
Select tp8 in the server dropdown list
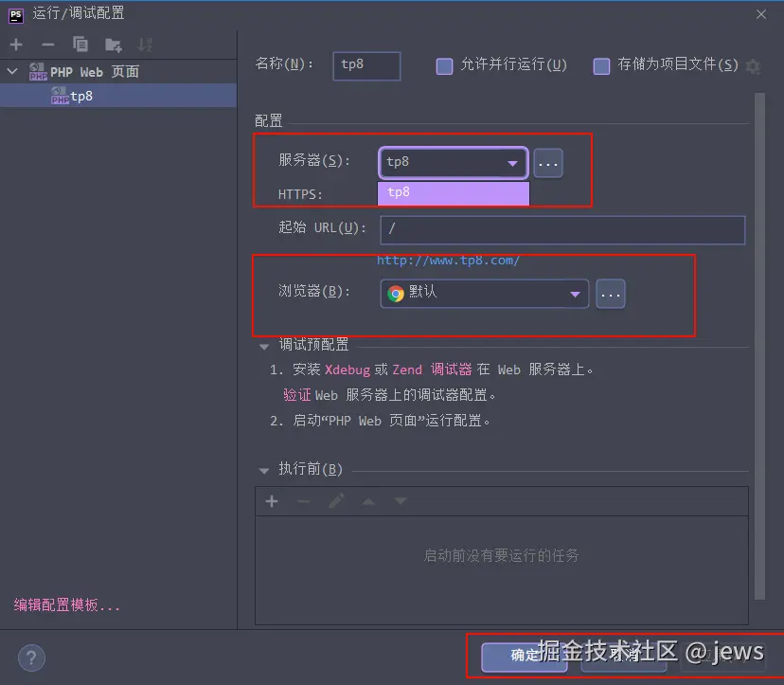453,192
